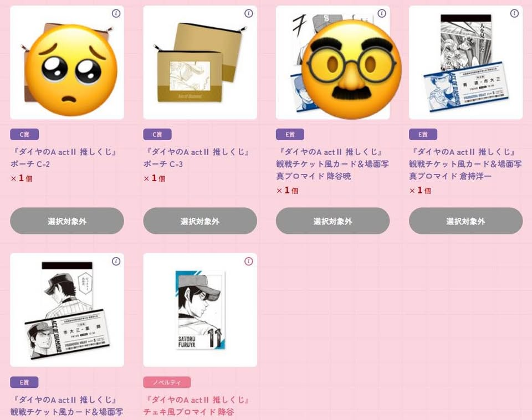This screenshot has height=420, width=532.
Task: Click 選択対象外 button under ポーチ C-2
Action: (67, 221)
